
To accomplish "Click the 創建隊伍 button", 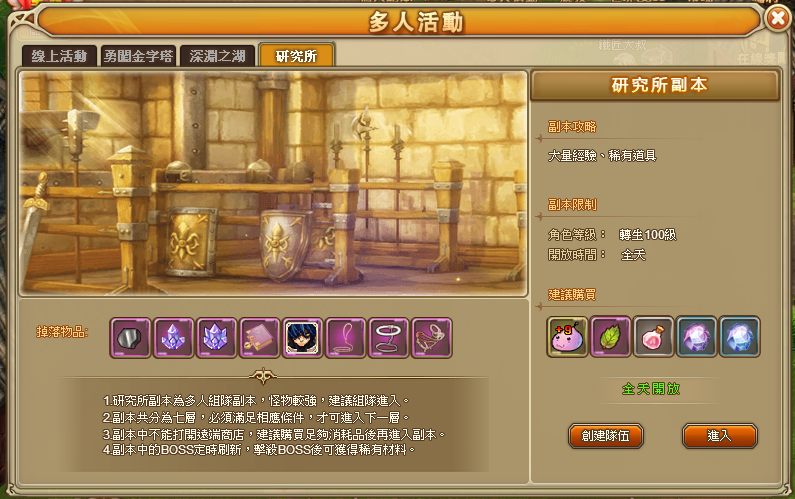I will (x=605, y=436).
